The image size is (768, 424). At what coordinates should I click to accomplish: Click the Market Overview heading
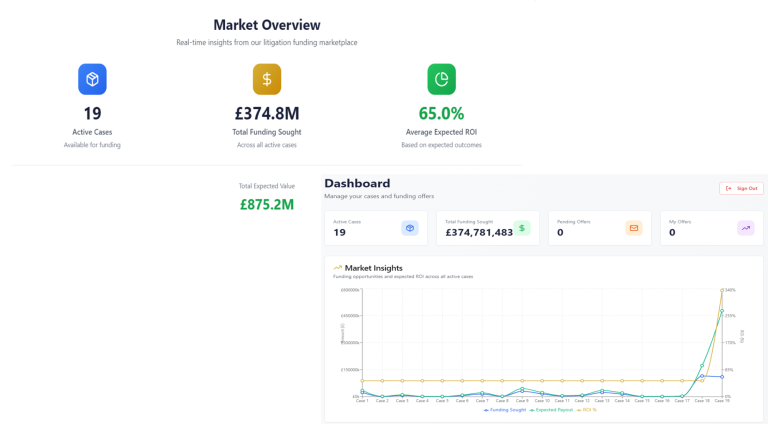click(x=267, y=24)
